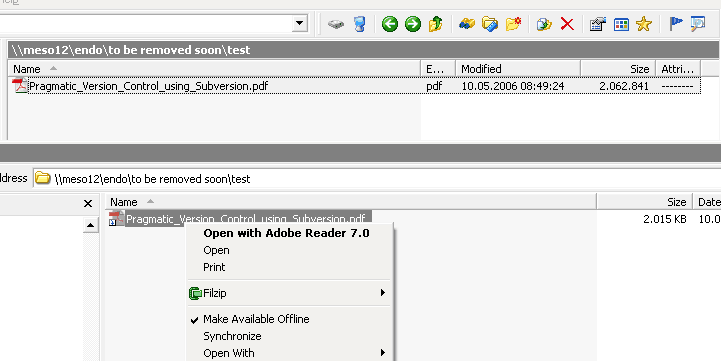Click the 2.015 KB size value
The image size is (721, 361).
pyautogui.click(x=665, y=219)
